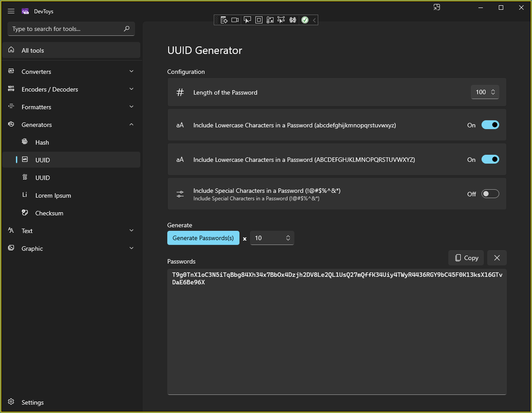
Task: Click the green checkmark in the floating toolbar
Action: pos(305,19)
